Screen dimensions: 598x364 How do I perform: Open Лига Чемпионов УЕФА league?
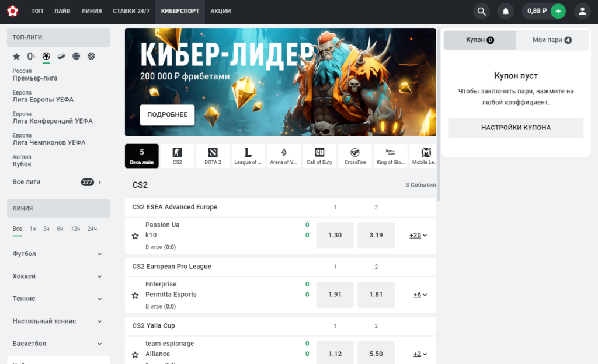pos(49,139)
